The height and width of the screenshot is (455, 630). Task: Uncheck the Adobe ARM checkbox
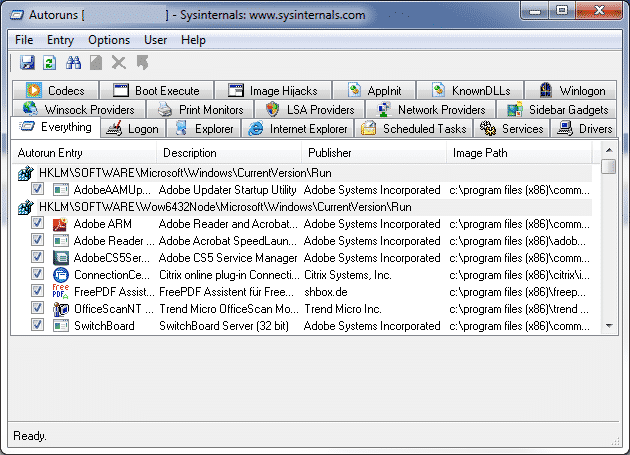tap(37, 222)
